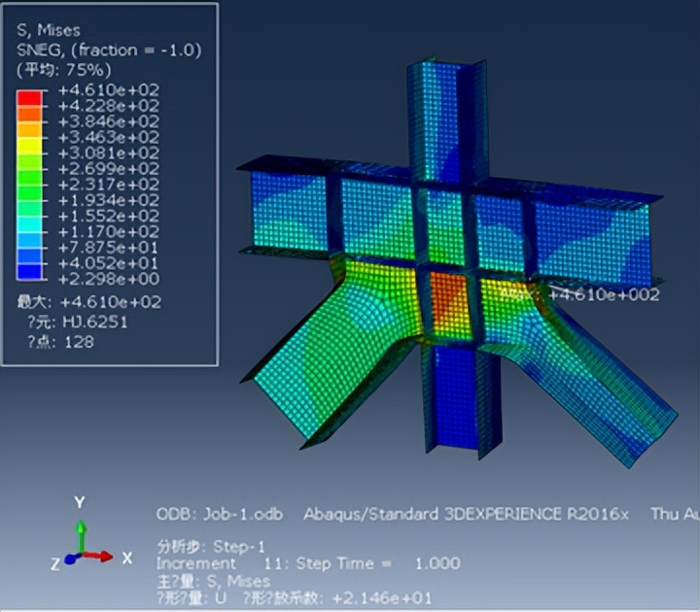The height and width of the screenshot is (612, 700).
Task: Select the '+2.317e+02' legend value
Action: (109, 185)
